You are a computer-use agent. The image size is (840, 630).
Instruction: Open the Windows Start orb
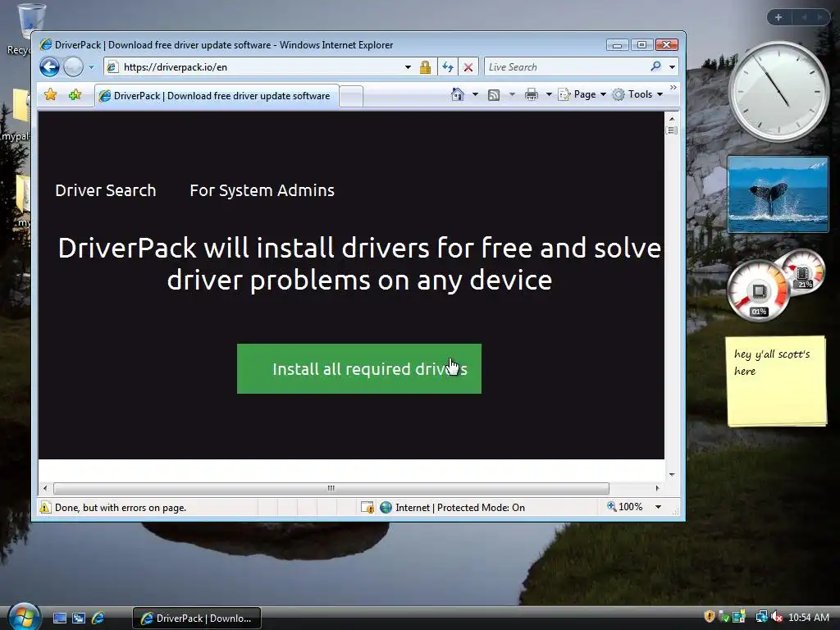pos(24,617)
